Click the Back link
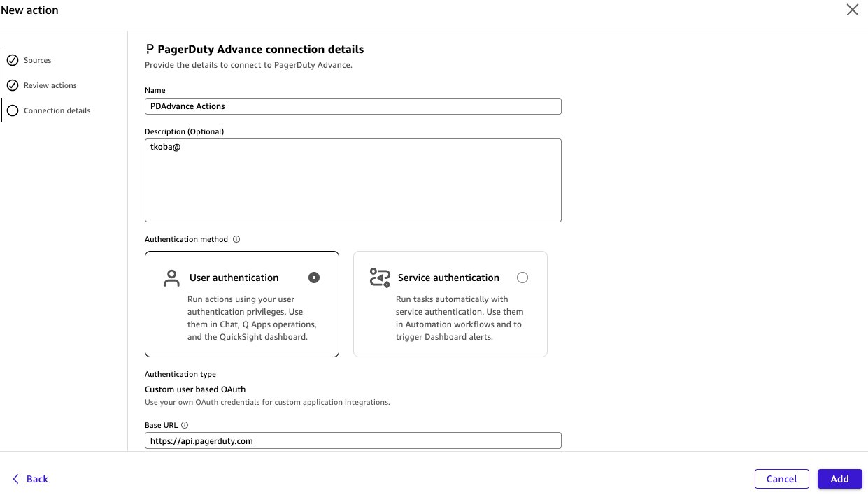This screenshot has width=868, height=495. point(36,479)
